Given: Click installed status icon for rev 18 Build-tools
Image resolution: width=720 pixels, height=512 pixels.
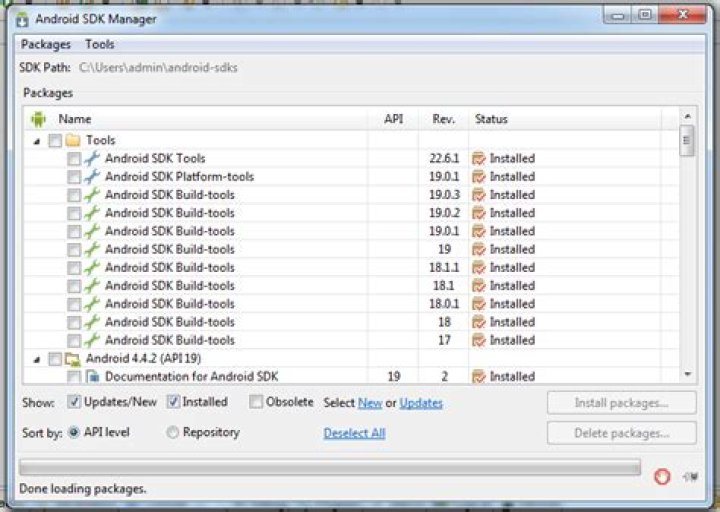Looking at the screenshot, I should click(x=479, y=322).
